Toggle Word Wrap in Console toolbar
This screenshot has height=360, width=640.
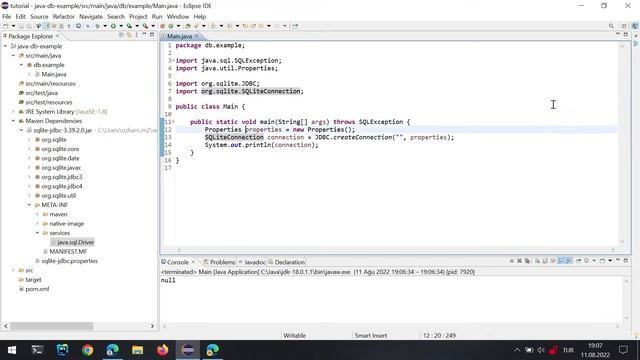tap(553, 261)
